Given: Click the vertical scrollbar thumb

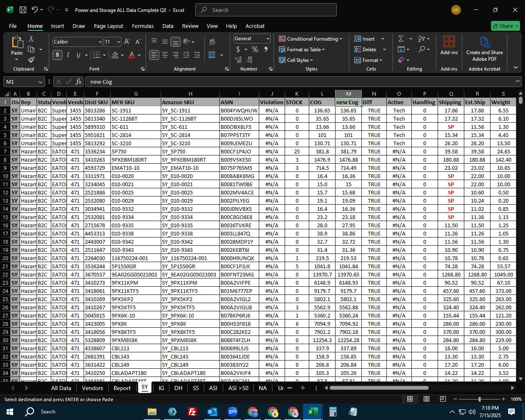Looking at the screenshot, I should click(520, 100).
